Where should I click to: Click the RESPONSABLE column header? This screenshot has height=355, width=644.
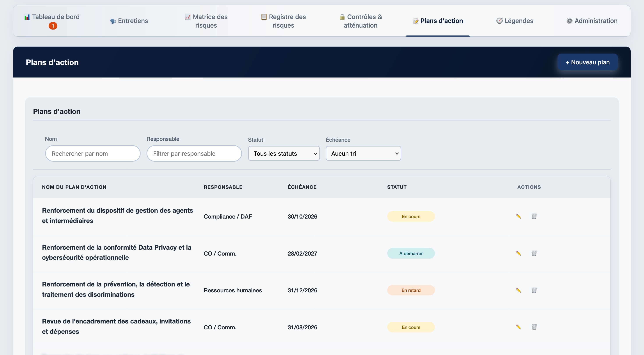tap(223, 187)
